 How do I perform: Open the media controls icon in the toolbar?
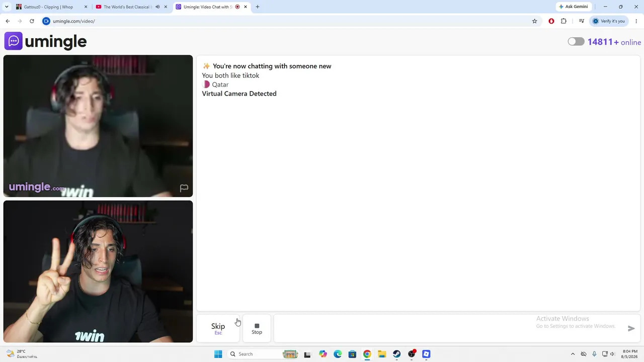(x=581, y=21)
